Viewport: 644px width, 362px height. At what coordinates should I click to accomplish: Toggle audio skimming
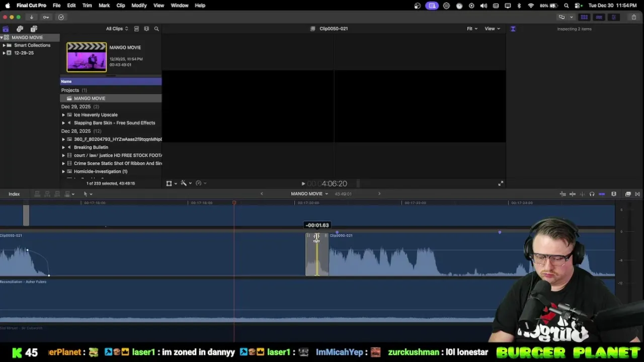pyautogui.click(x=582, y=194)
